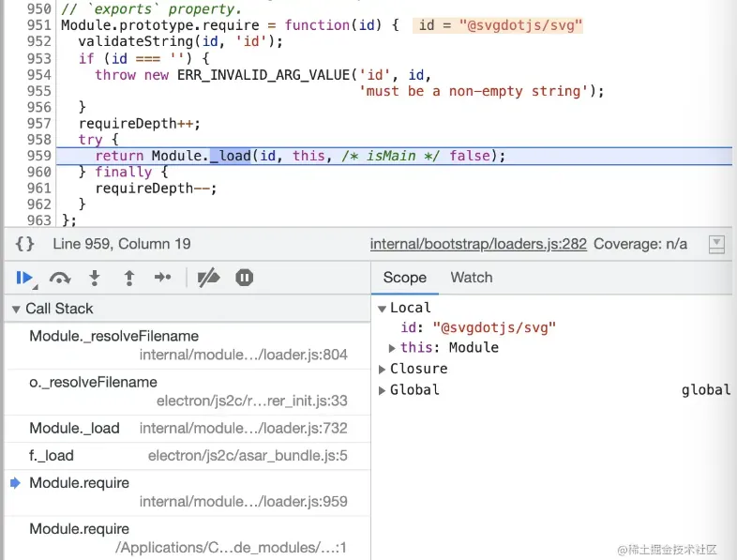Select Module.require frame at loader.js:959
737x560 pixels.
coord(188,492)
